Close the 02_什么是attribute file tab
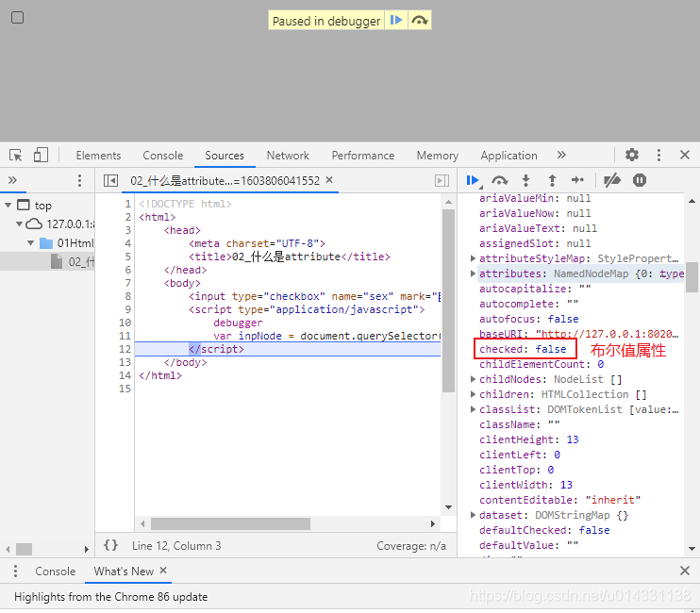Screen dimensions: 700x613 329,180
